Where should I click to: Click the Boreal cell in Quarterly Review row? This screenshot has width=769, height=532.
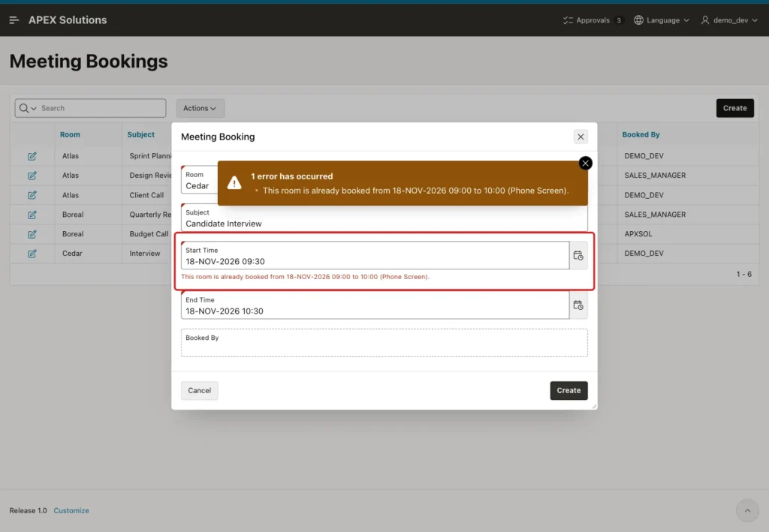pos(73,215)
